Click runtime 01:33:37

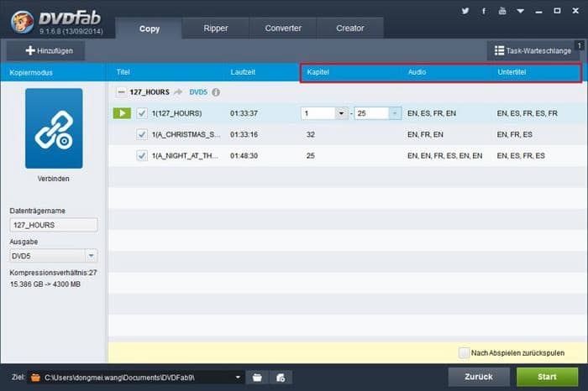pyautogui.click(x=244, y=113)
